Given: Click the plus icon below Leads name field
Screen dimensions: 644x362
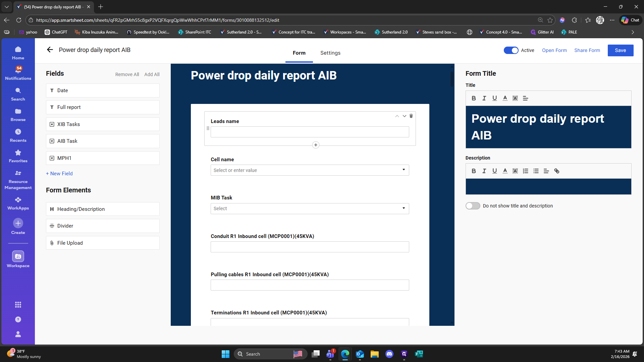Looking at the screenshot, I should coord(316,145).
